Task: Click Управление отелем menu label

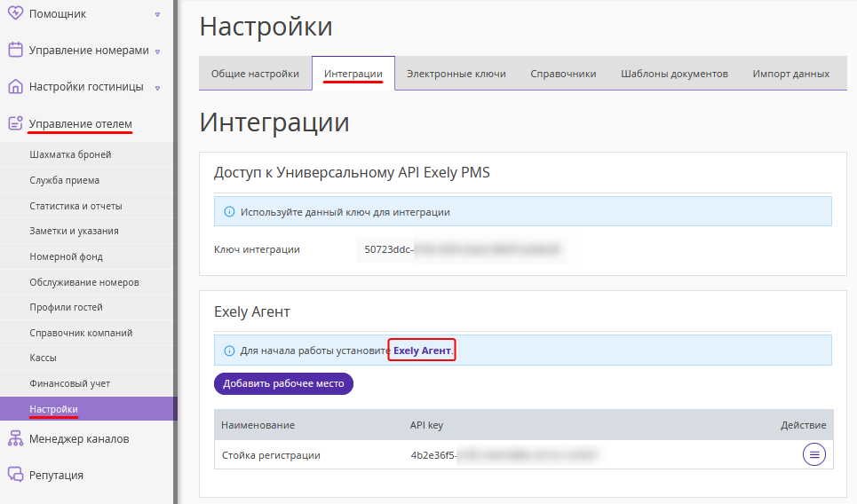Action: point(80,124)
